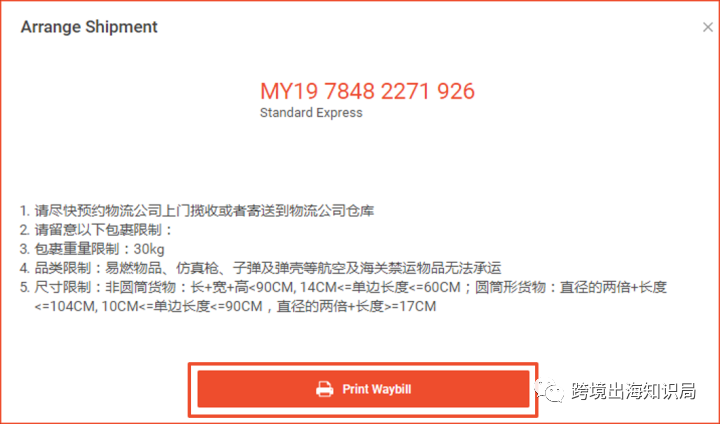The width and height of the screenshot is (720, 424).
Task: Click the Arrange Shipment dialog title
Action: tap(89, 27)
